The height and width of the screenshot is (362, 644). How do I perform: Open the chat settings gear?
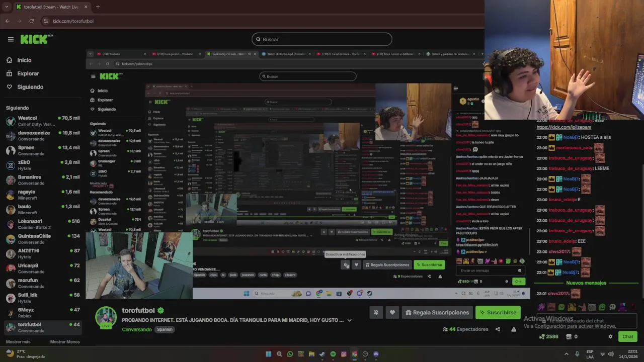pos(610,337)
